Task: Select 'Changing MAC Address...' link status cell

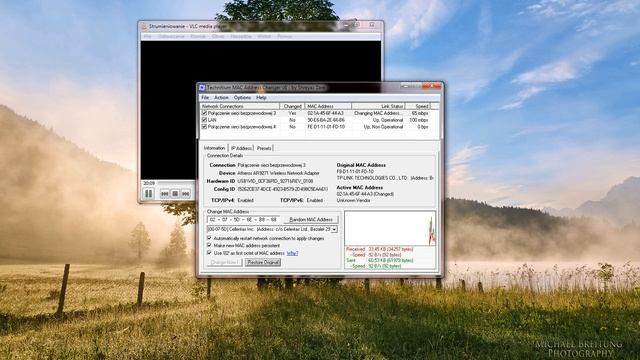Action: [x=378, y=113]
